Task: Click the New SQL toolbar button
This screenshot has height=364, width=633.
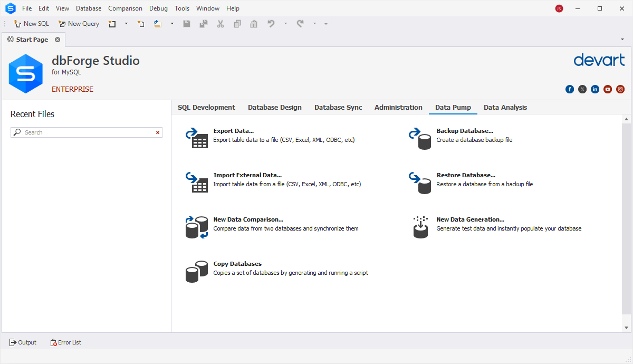Action: (31, 24)
